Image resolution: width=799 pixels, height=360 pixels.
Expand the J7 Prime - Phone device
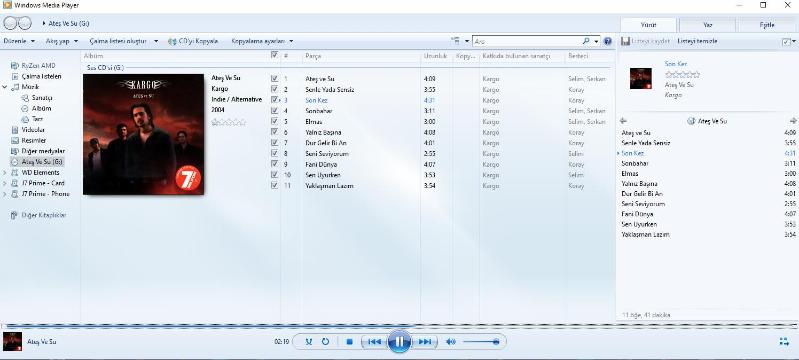coord(5,194)
